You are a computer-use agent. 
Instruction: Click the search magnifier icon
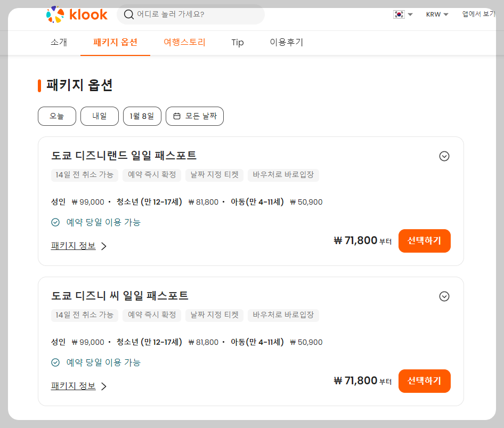(x=128, y=14)
